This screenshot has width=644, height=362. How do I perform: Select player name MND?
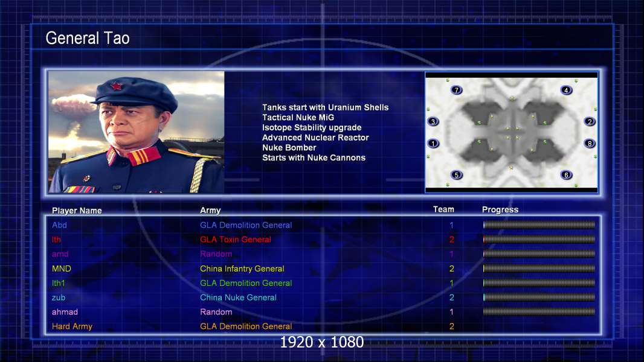click(61, 268)
